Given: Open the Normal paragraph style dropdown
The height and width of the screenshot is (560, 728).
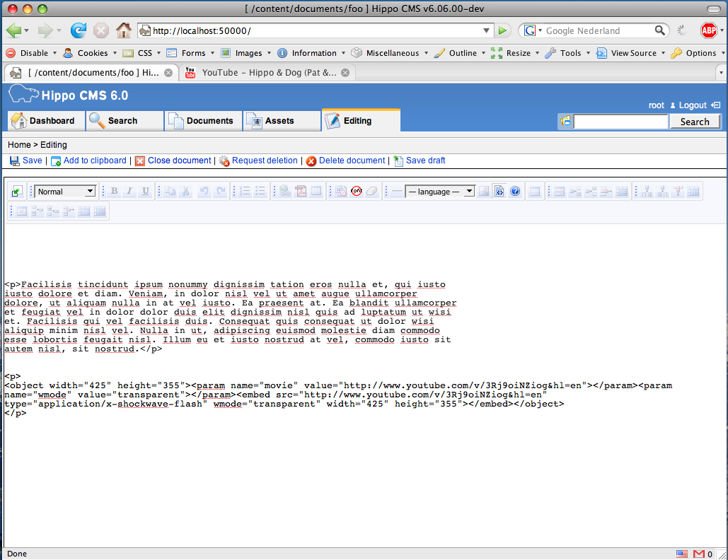Looking at the screenshot, I should point(66,192).
